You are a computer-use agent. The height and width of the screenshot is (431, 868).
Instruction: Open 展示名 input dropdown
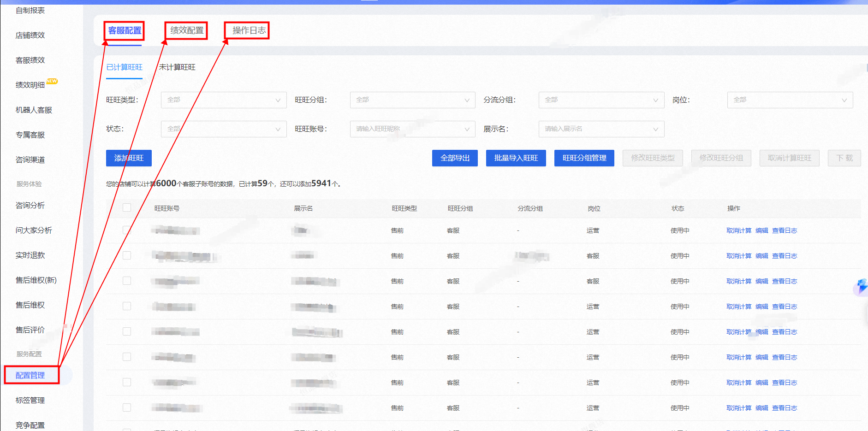601,129
